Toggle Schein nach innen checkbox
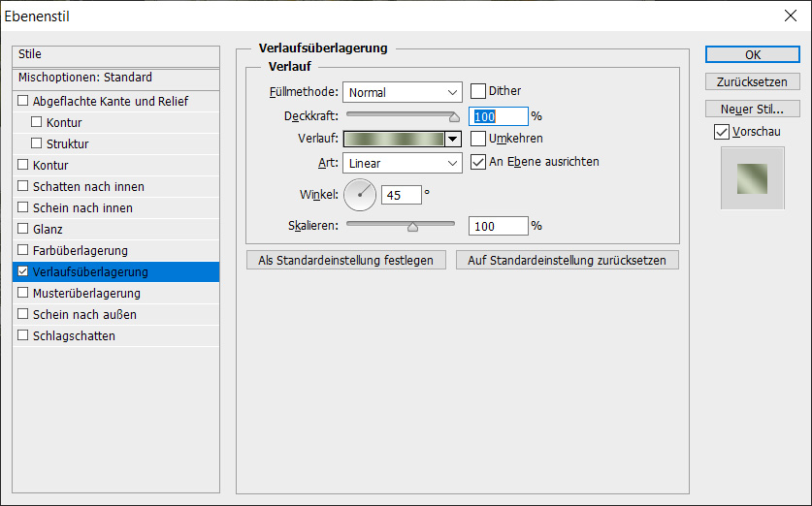 22,206
